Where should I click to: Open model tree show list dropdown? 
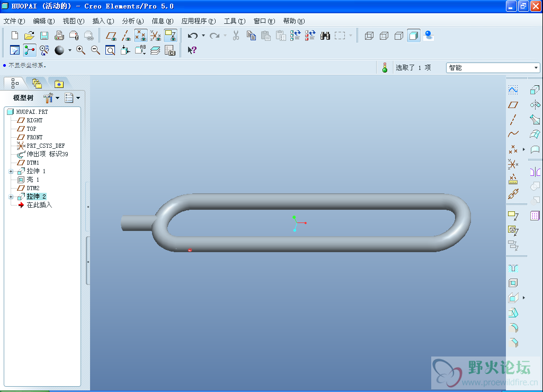(78, 98)
